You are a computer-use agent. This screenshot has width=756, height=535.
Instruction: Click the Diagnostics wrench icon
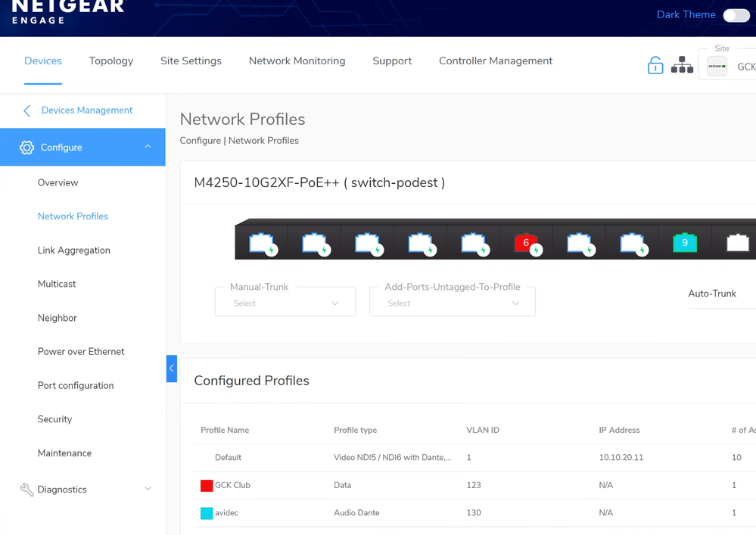point(27,490)
